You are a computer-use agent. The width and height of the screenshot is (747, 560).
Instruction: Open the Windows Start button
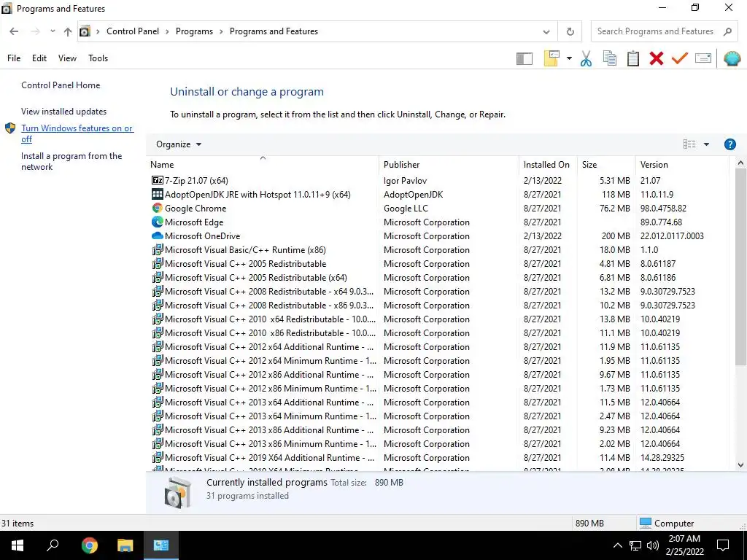click(x=18, y=545)
